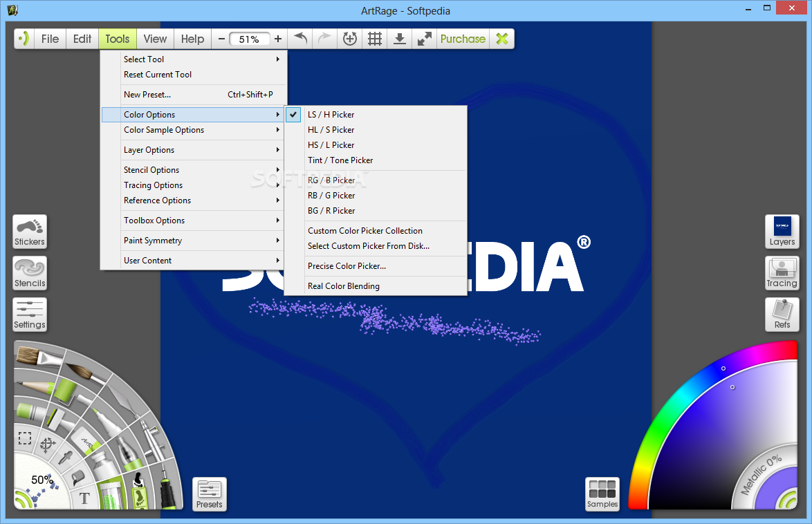Zoom in with the plus button

pyautogui.click(x=278, y=39)
